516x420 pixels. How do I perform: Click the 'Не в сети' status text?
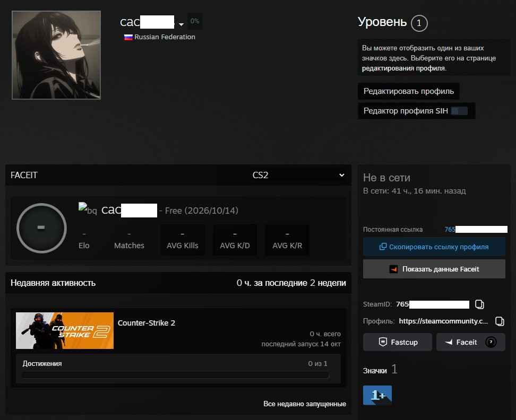pos(386,178)
